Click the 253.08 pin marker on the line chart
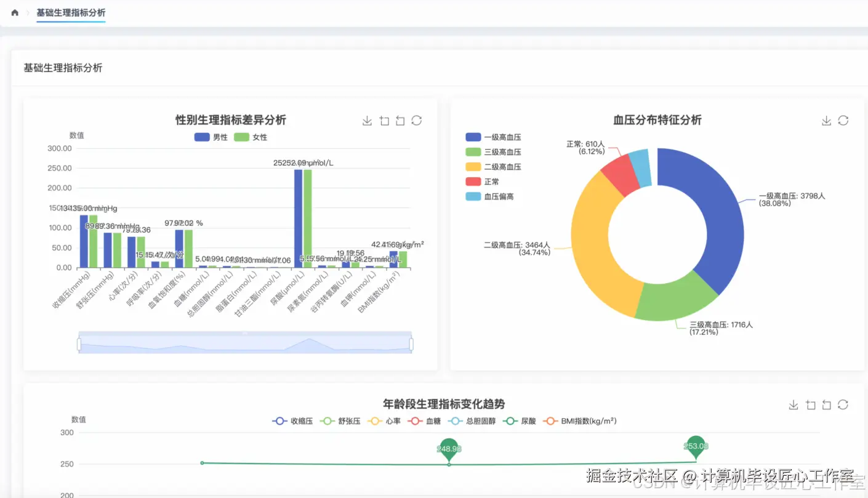Screen dimensions: 868x498 click(696, 447)
